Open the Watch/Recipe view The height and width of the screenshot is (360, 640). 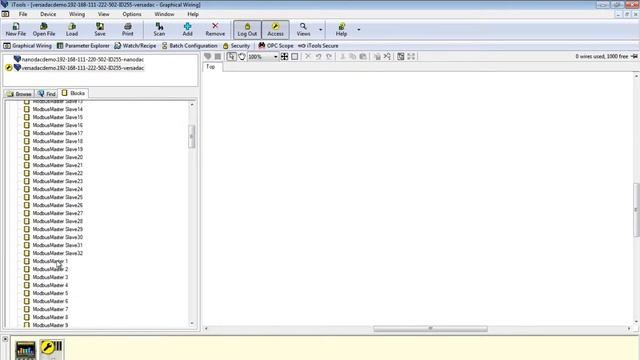135,46
